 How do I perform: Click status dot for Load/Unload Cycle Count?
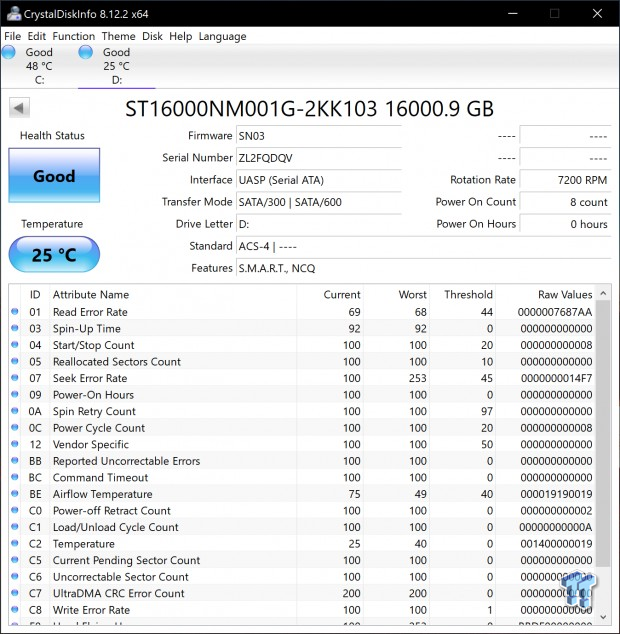tap(15, 526)
